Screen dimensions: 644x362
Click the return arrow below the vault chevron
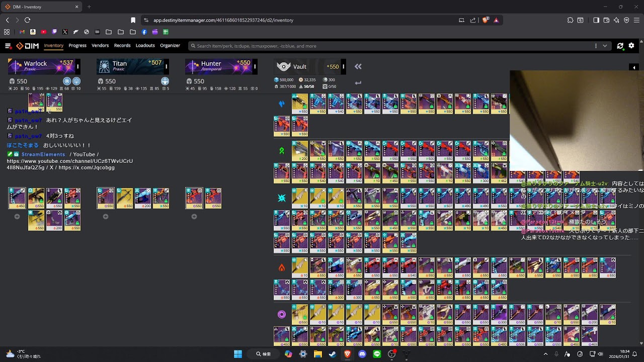tap(358, 82)
